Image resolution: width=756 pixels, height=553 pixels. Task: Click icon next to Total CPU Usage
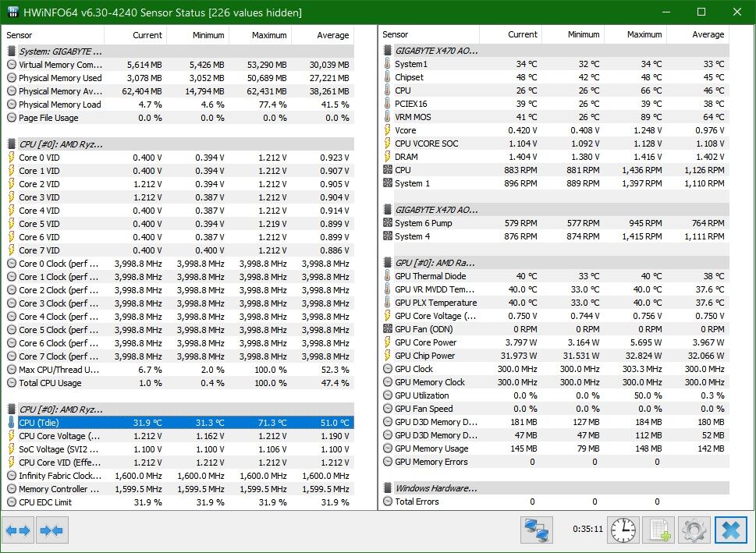(x=12, y=383)
